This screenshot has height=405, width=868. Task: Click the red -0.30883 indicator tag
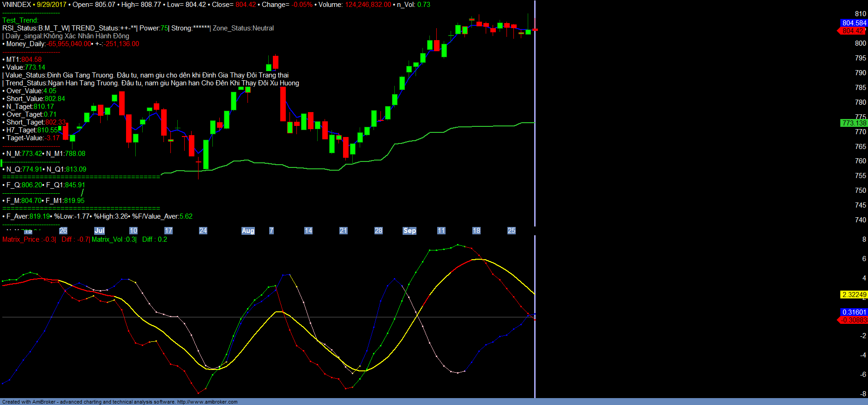tap(854, 320)
